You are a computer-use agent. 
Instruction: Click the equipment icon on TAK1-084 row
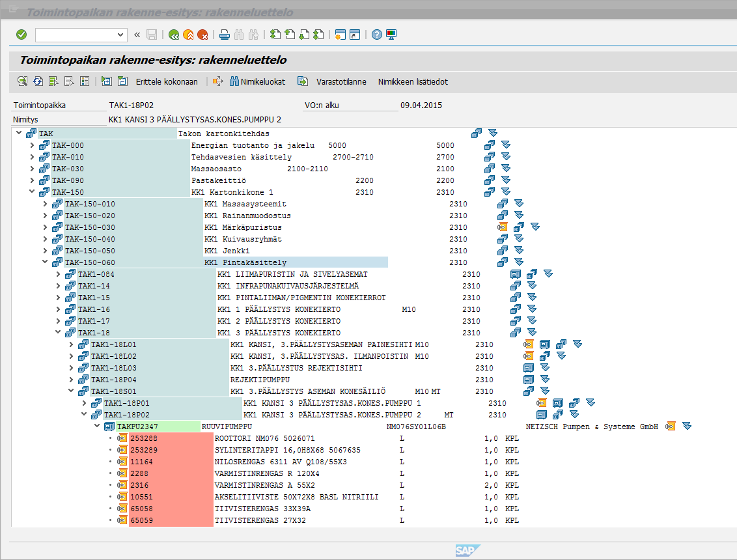516,274
